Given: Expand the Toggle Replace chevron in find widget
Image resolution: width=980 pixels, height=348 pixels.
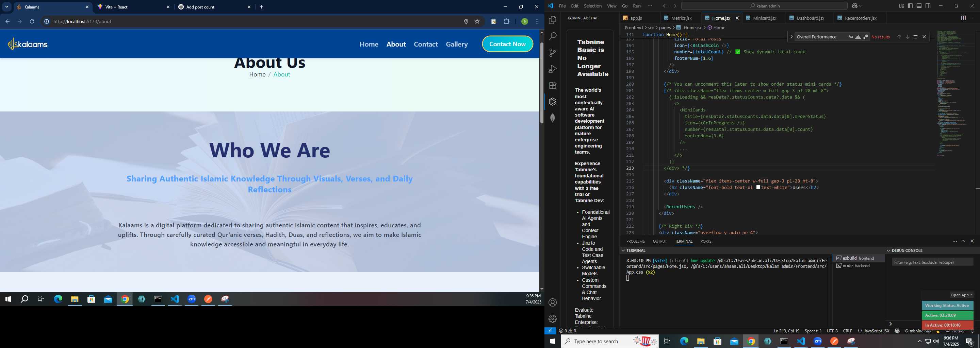Looking at the screenshot, I should [x=791, y=37].
